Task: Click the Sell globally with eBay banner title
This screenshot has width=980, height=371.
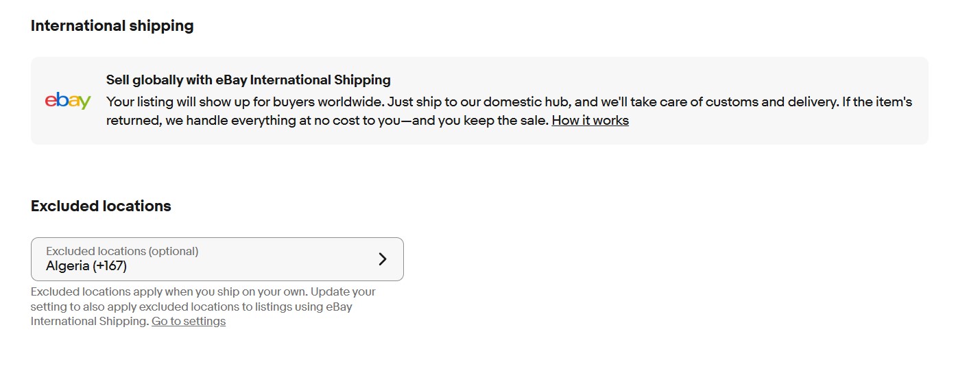Action: pos(248,80)
